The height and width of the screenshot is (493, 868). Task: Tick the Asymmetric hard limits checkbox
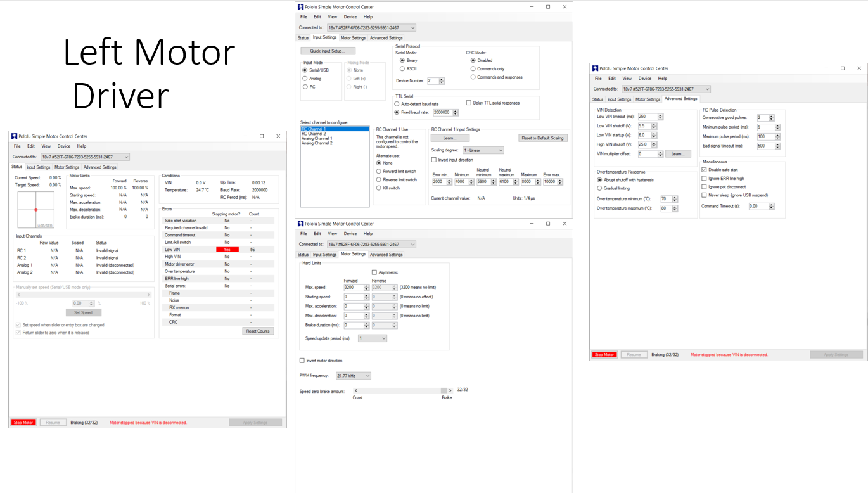click(374, 272)
